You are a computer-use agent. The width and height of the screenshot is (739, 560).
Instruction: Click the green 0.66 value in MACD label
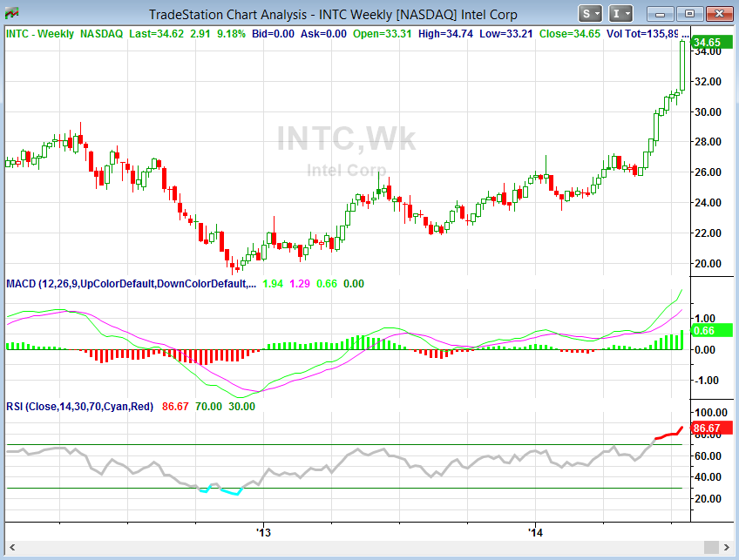point(327,284)
